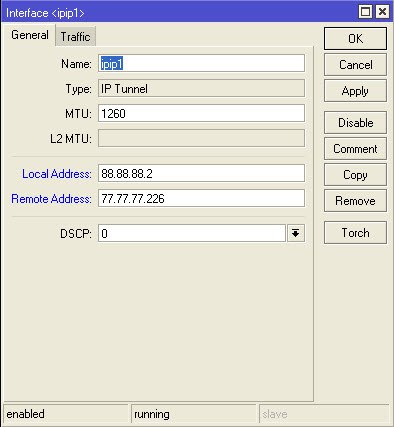Copy the ipip1 interface
Screen dimensions: 394x427
[355, 175]
